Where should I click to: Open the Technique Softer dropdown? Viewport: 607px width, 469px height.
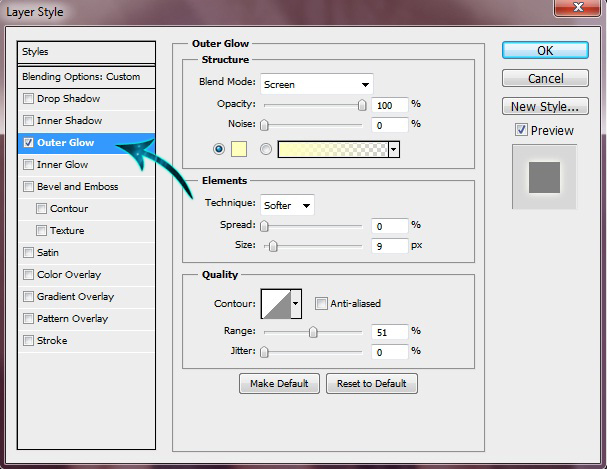(287, 205)
